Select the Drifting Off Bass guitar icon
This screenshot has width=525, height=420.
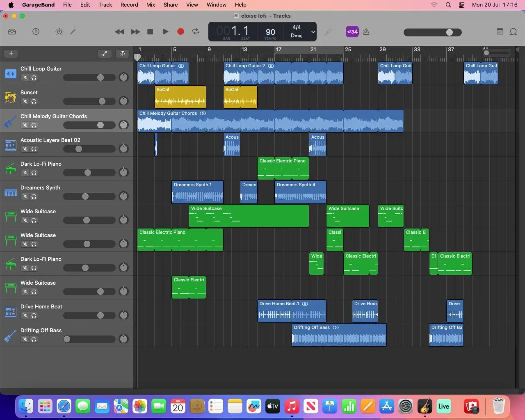pos(10,335)
